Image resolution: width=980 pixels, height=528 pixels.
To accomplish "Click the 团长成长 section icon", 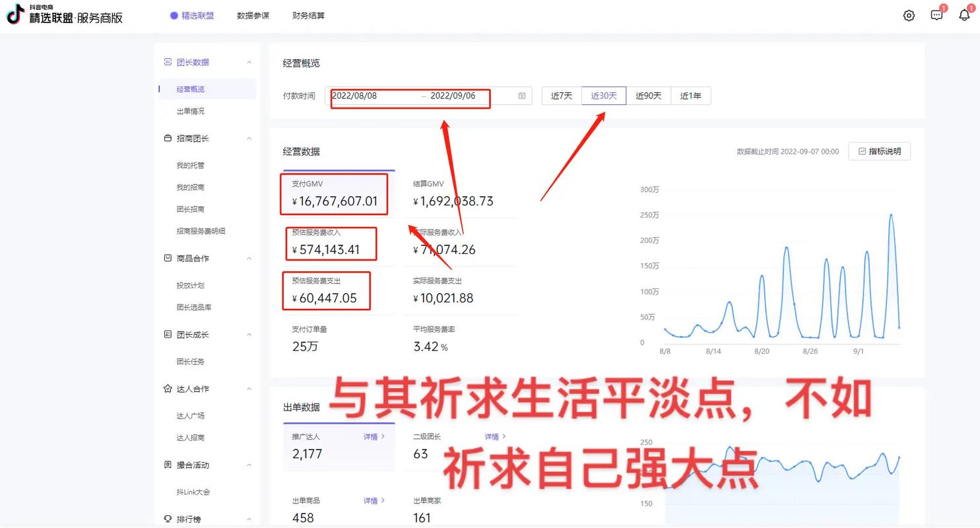I will [x=168, y=335].
